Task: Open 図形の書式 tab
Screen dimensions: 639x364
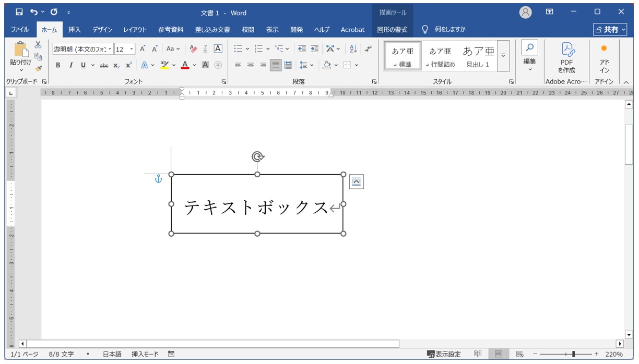Action: coord(392,30)
